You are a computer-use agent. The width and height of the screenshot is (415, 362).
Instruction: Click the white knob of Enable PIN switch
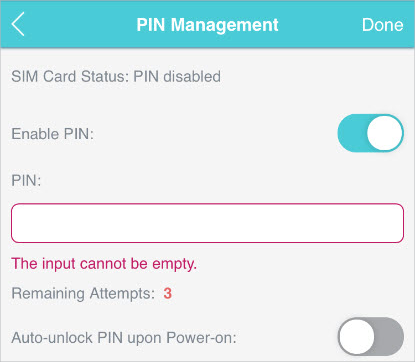(x=385, y=133)
